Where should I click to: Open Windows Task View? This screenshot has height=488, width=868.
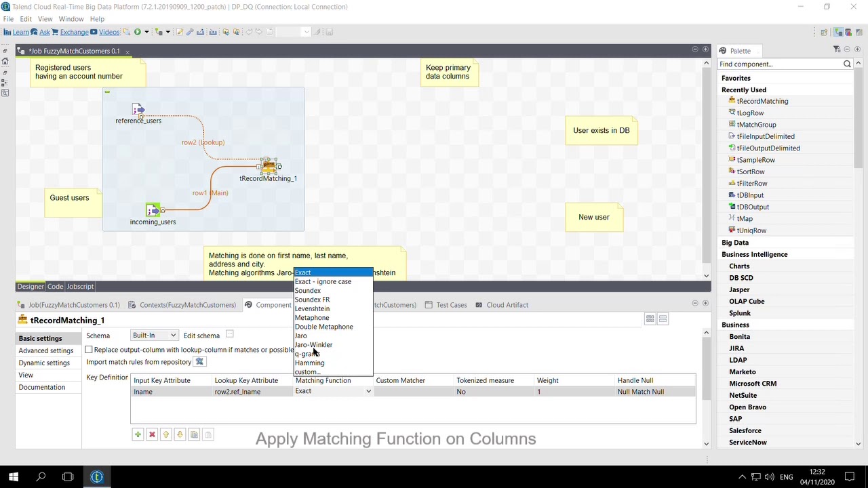click(x=68, y=476)
